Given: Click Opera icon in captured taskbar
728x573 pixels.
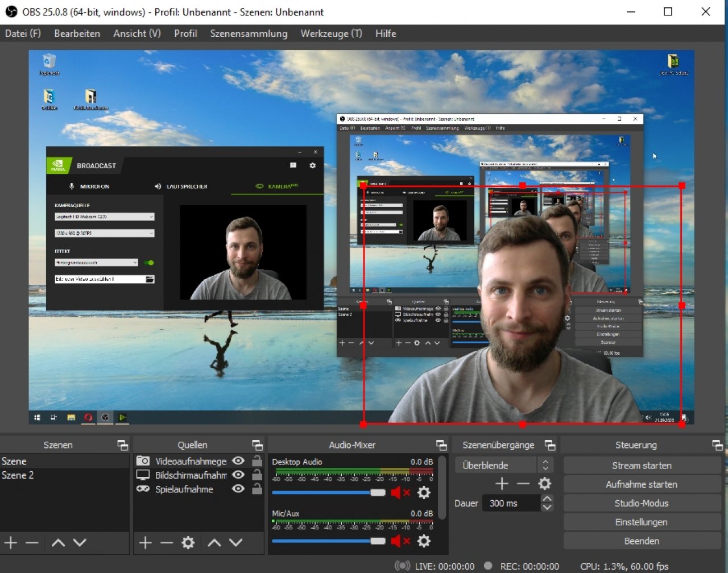Looking at the screenshot, I should [88, 417].
